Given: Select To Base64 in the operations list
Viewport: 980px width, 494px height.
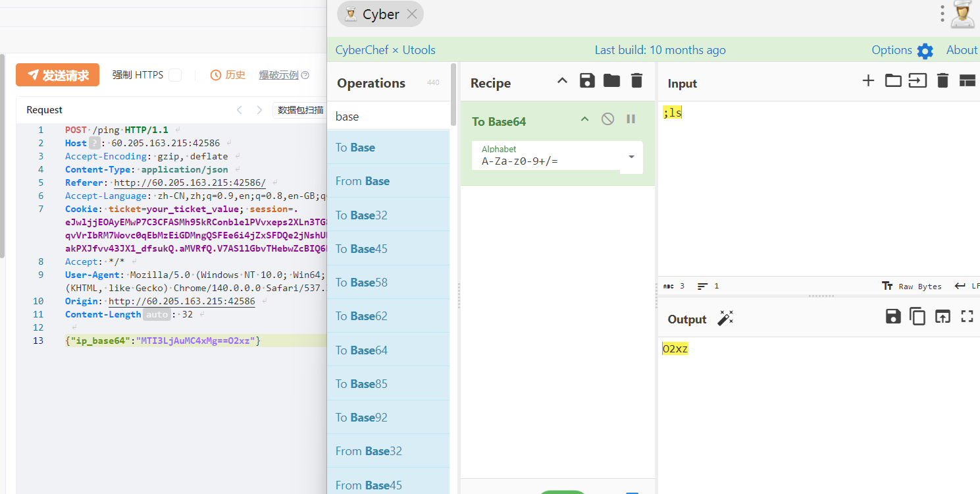Looking at the screenshot, I should click(388, 350).
